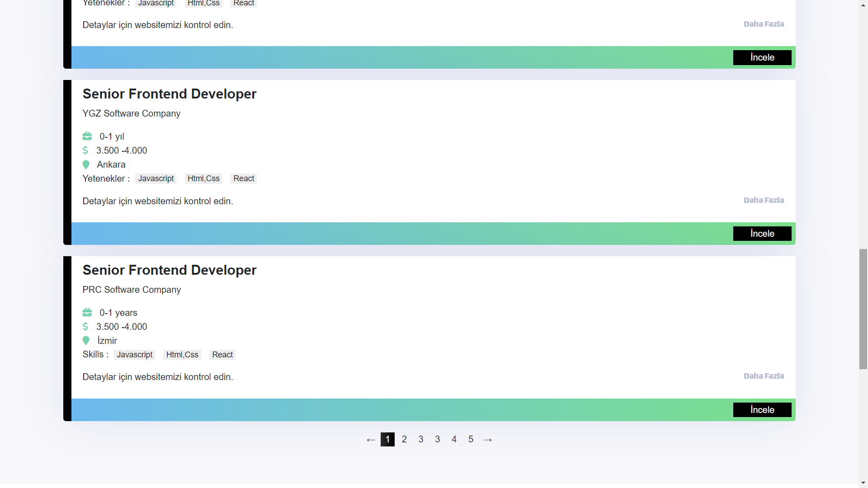Screen dimensions: 868x488
Task: Click the vertical scrollbar thumb
Action: [x=863, y=309]
